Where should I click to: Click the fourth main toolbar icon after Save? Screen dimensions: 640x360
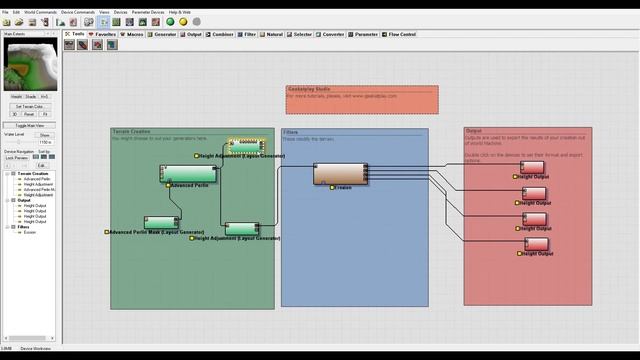[x=45, y=22]
